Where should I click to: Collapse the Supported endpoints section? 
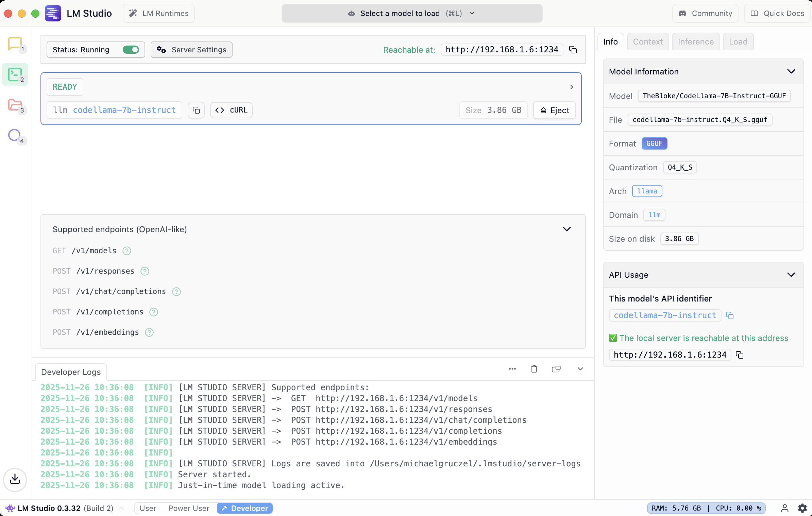pyautogui.click(x=566, y=229)
